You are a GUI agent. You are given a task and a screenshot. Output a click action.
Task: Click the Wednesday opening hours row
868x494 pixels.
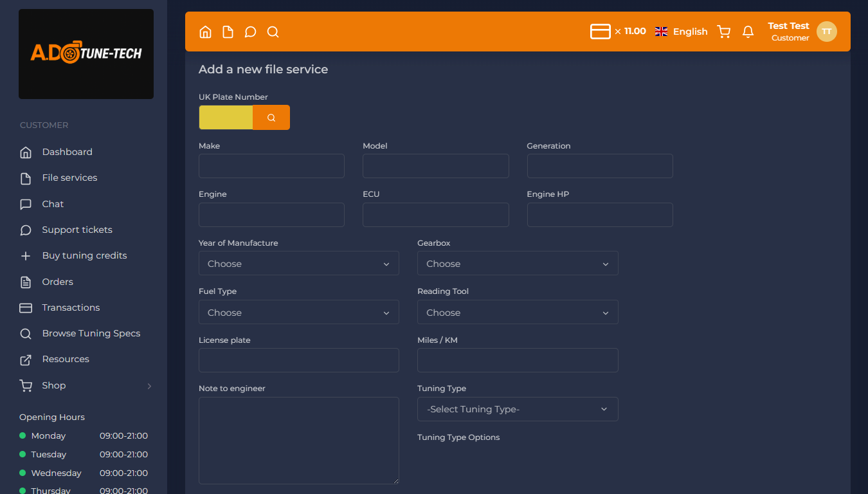pos(84,473)
